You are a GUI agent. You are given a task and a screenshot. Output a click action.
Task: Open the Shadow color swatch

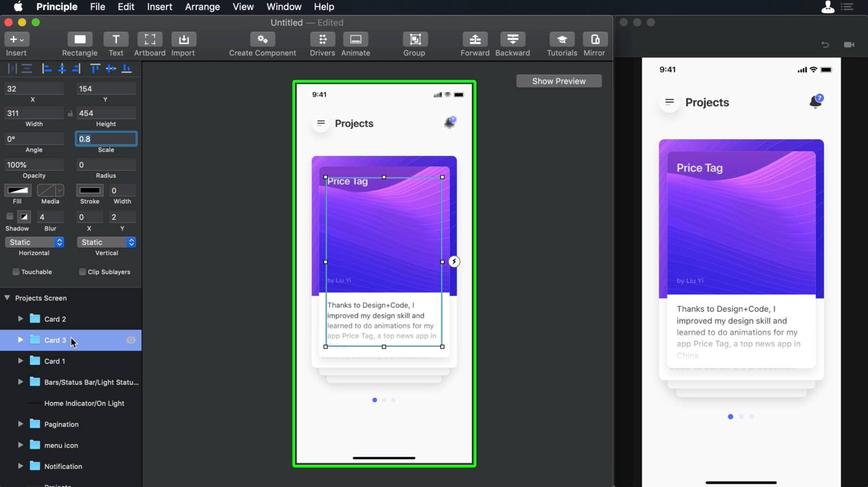coord(24,216)
